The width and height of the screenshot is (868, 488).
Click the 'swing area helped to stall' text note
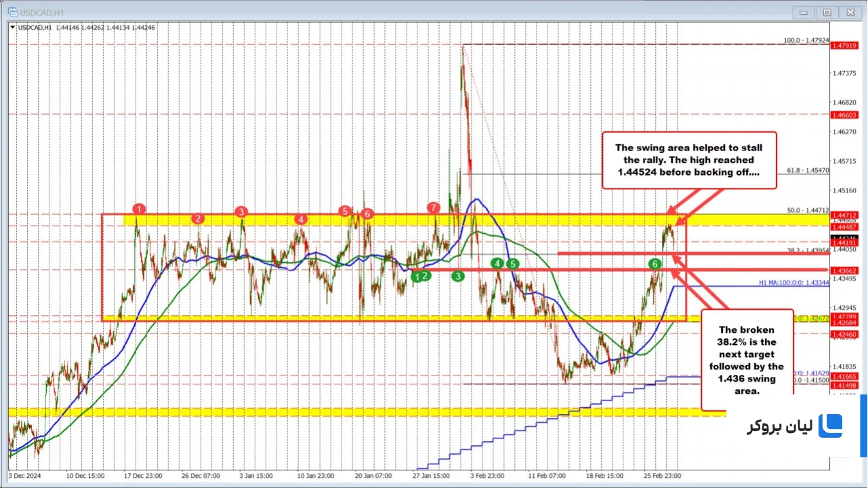[x=688, y=160]
